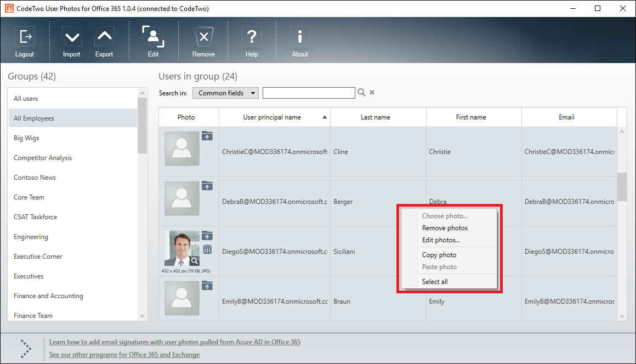The width and height of the screenshot is (636, 364).
Task: Select the Big Wigs group
Action: coord(73,138)
